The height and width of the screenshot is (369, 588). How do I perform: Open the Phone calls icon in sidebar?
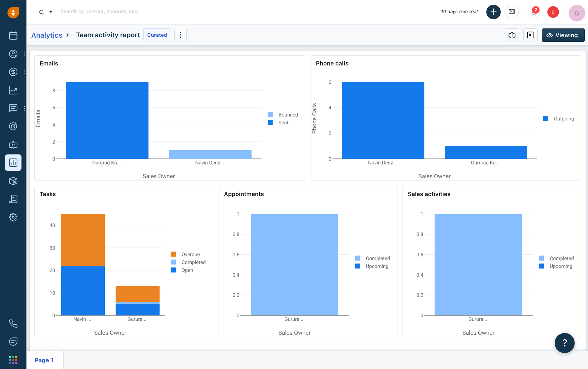click(13, 323)
